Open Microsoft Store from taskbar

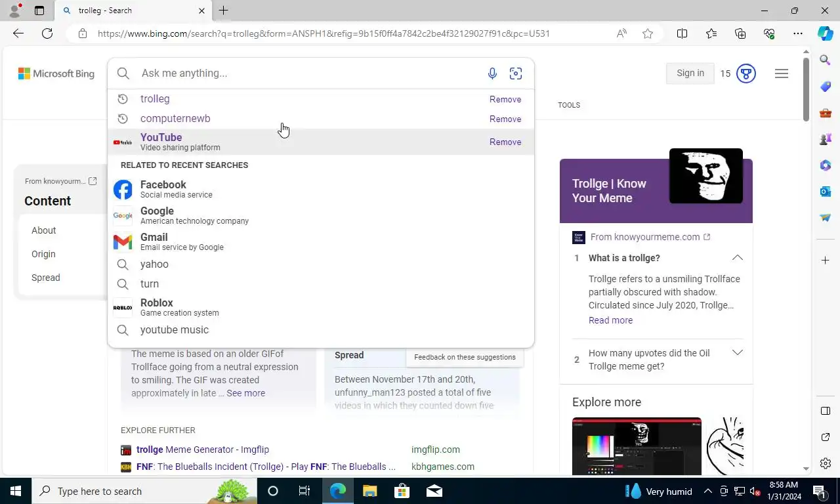tap(402, 491)
